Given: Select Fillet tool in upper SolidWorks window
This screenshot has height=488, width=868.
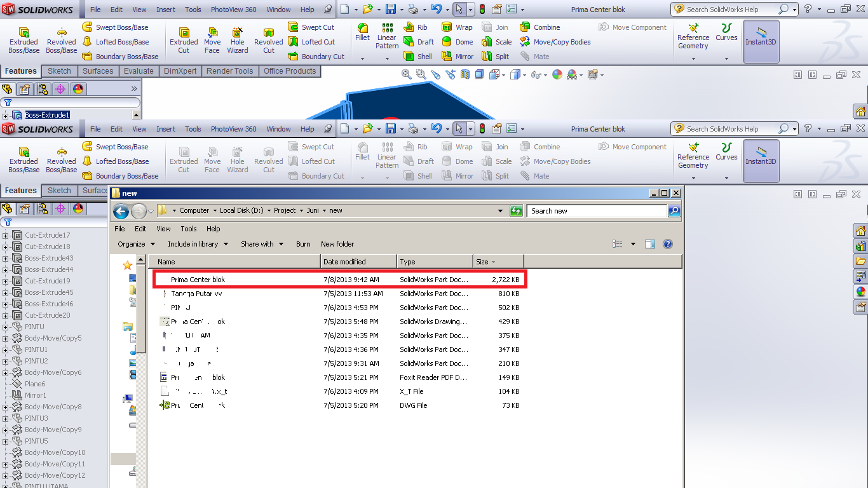Looking at the screenshot, I should point(362,33).
